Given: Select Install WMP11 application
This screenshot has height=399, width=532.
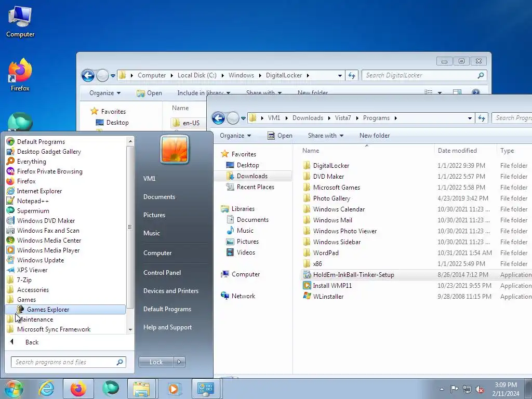Looking at the screenshot, I should 332,285.
